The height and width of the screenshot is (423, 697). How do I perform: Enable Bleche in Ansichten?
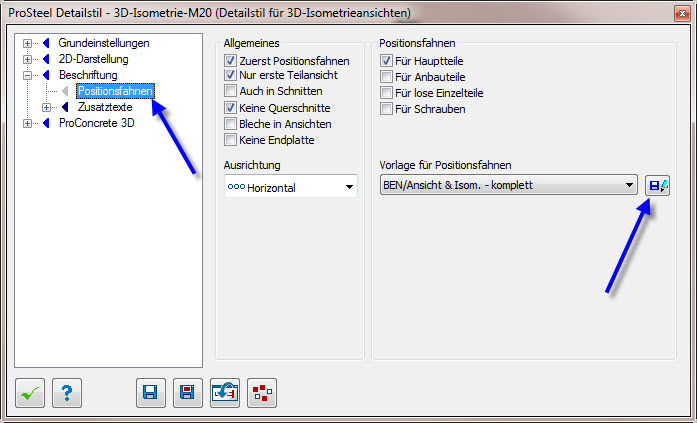tap(230, 124)
